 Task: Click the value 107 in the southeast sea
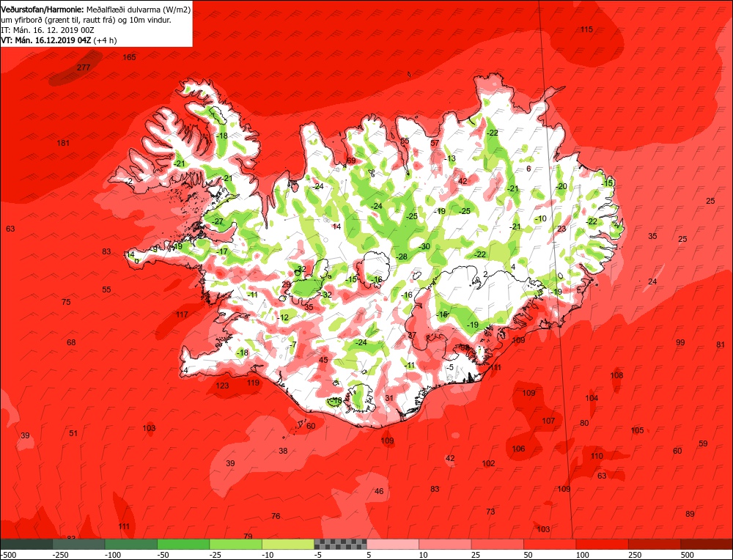pyautogui.click(x=548, y=421)
